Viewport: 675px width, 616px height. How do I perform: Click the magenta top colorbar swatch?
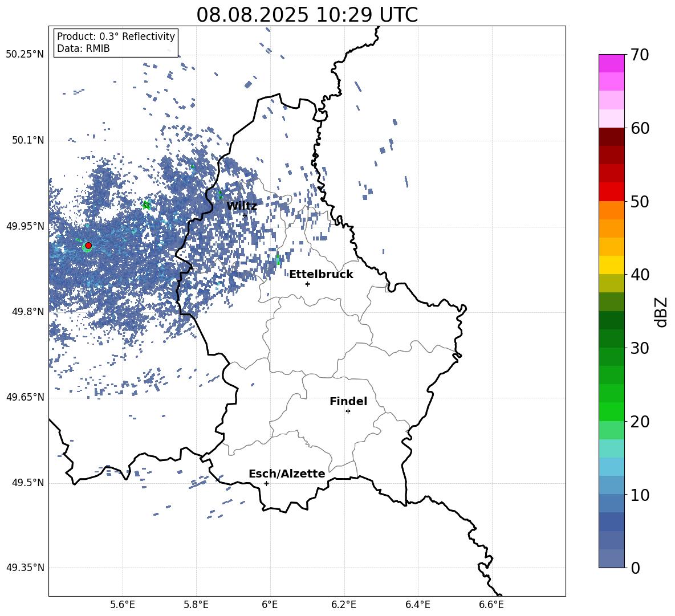(x=612, y=63)
